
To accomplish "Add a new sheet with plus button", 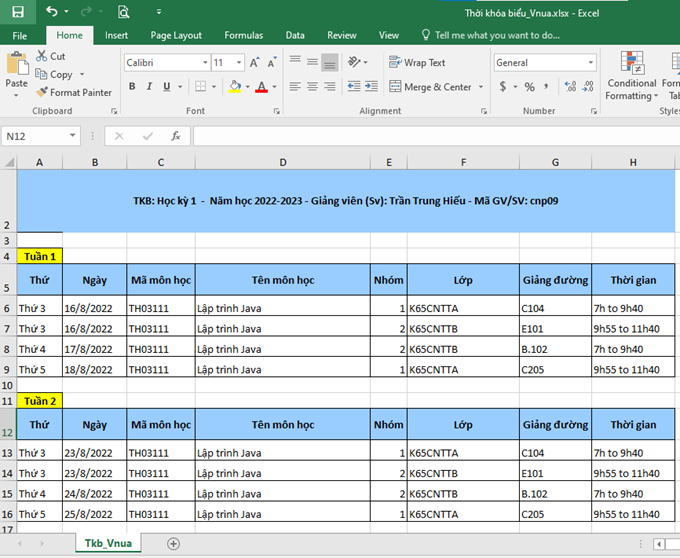I will tap(173, 543).
